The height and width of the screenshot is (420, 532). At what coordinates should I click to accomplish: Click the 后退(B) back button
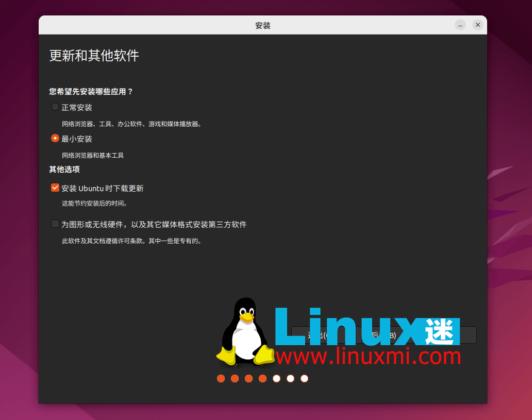(384, 335)
